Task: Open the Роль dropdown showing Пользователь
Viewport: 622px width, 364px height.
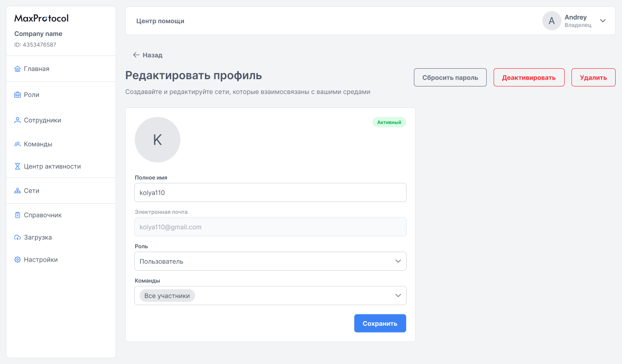Action: point(270,261)
